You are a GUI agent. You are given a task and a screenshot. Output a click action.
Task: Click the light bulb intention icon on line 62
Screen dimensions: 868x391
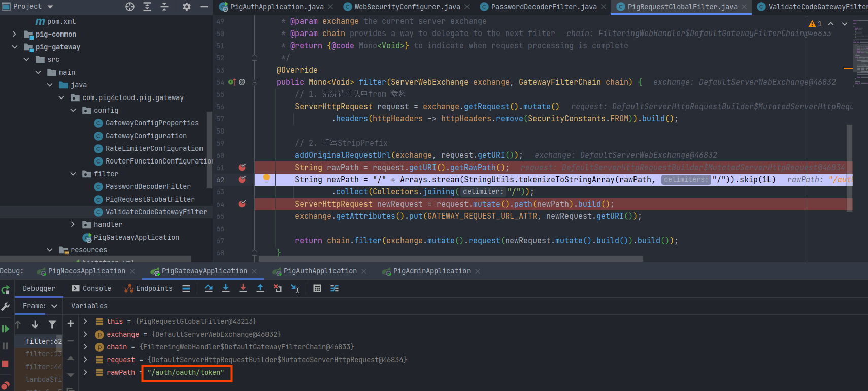coord(266,178)
